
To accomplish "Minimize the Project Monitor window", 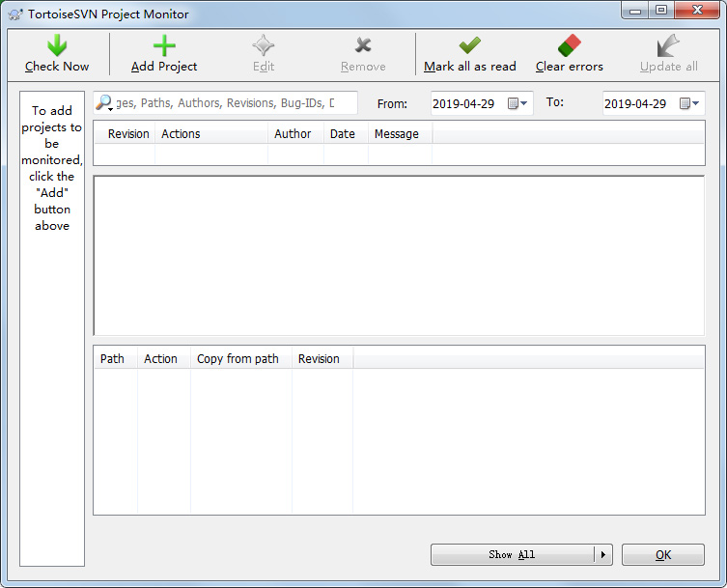I will tap(634, 11).
